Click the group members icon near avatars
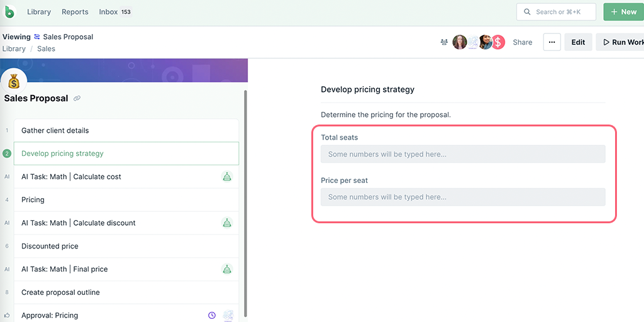This screenshot has width=644, height=322. [x=444, y=42]
